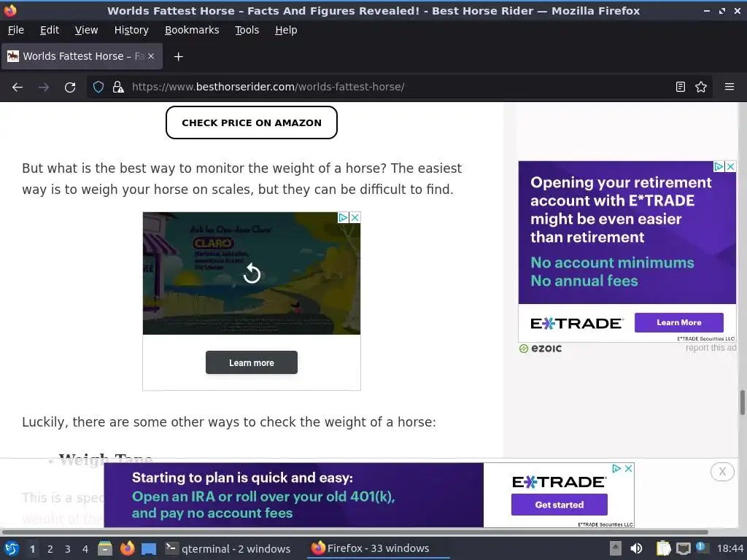Click the ezoic logo link
This screenshot has height=560, width=747.
click(x=541, y=349)
